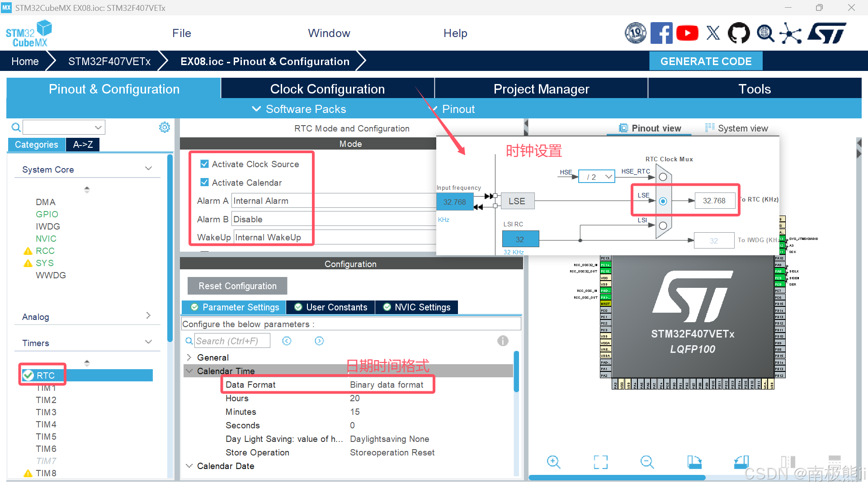
Task: Click the parameter info icon
Action: (503, 341)
